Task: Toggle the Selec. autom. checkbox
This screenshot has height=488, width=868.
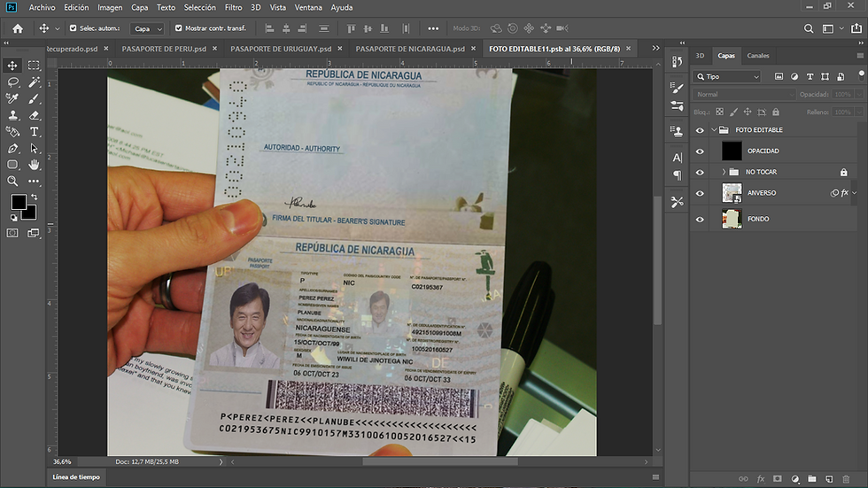Action: click(73, 27)
